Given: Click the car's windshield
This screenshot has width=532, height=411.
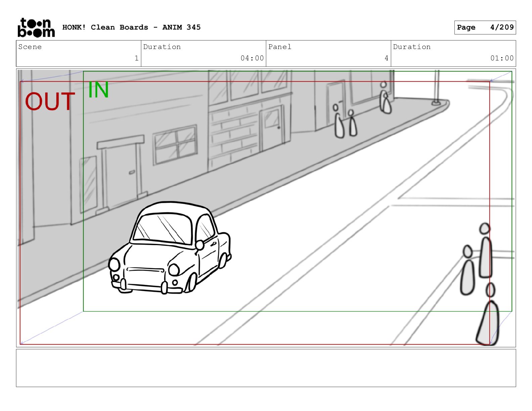Looking at the screenshot, I should 163,228.
